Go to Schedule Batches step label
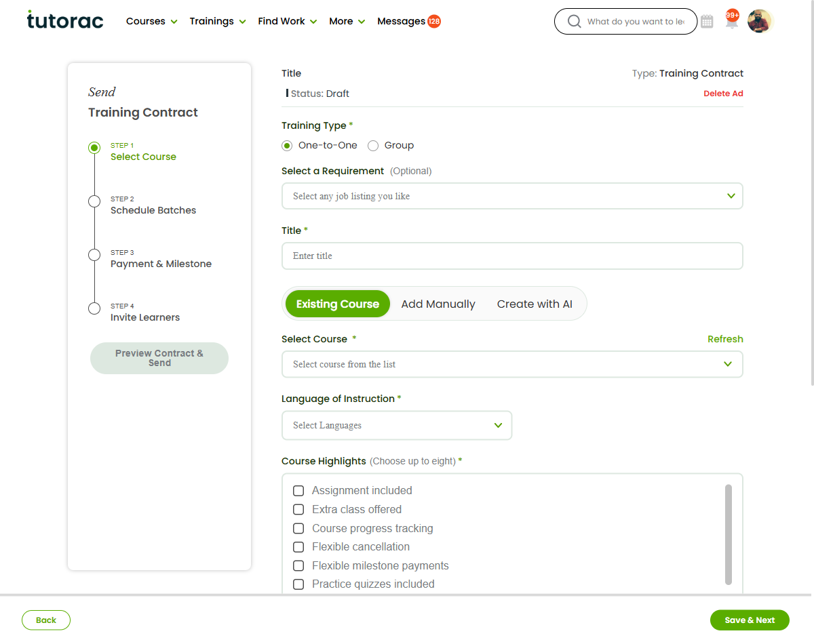The image size is (814, 644). pos(153,210)
